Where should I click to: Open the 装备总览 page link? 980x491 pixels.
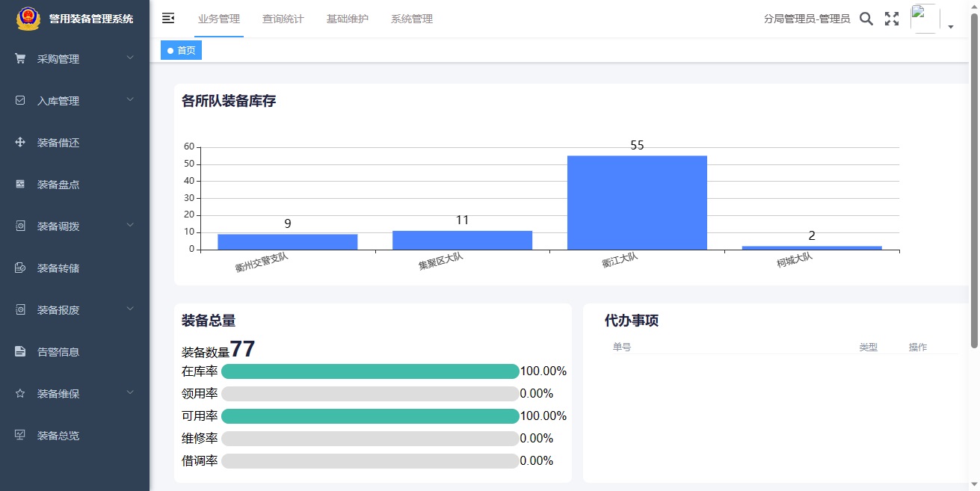point(59,435)
